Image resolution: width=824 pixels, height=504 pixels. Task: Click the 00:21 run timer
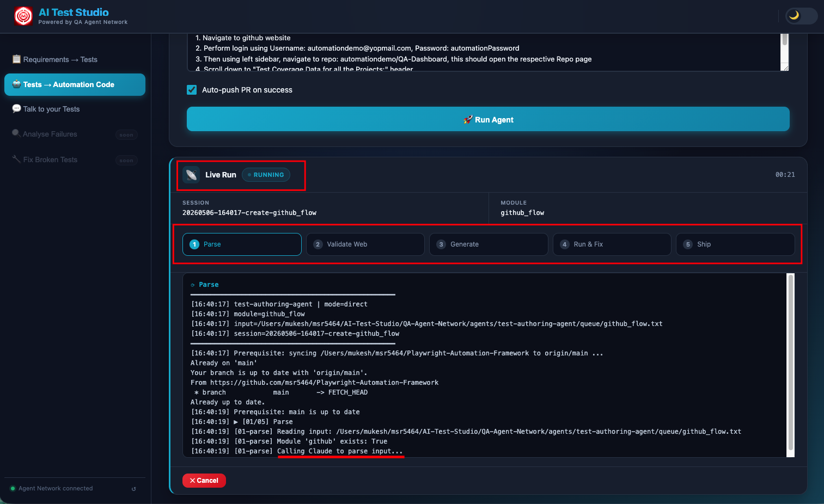(785, 175)
